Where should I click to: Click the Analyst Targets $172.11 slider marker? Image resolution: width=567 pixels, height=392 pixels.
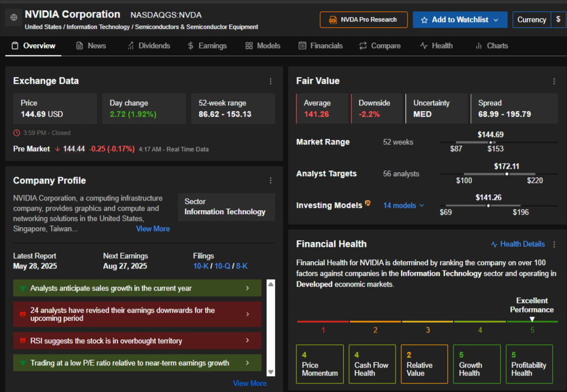click(506, 174)
